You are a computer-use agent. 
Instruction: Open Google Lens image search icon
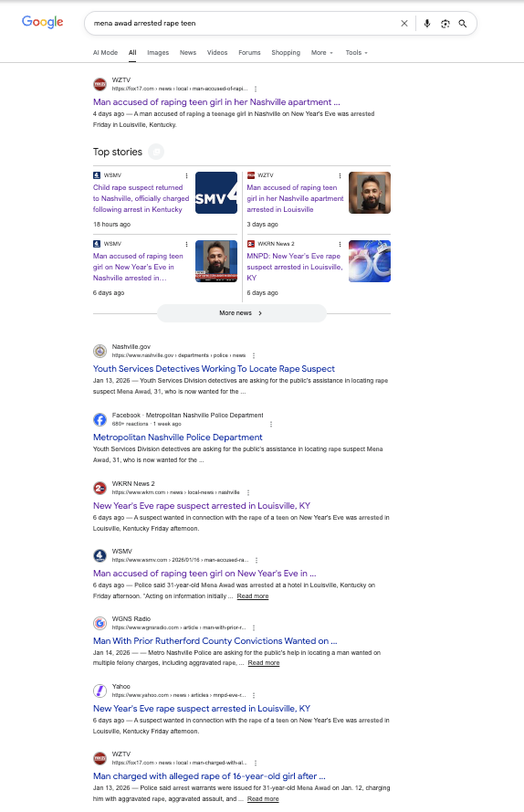pos(445,24)
